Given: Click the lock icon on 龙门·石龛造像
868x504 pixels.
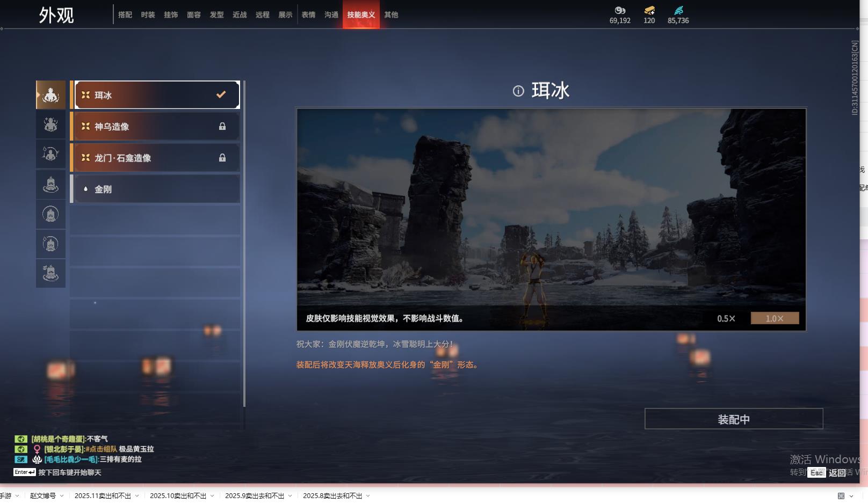Looking at the screenshot, I should (222, 158).
